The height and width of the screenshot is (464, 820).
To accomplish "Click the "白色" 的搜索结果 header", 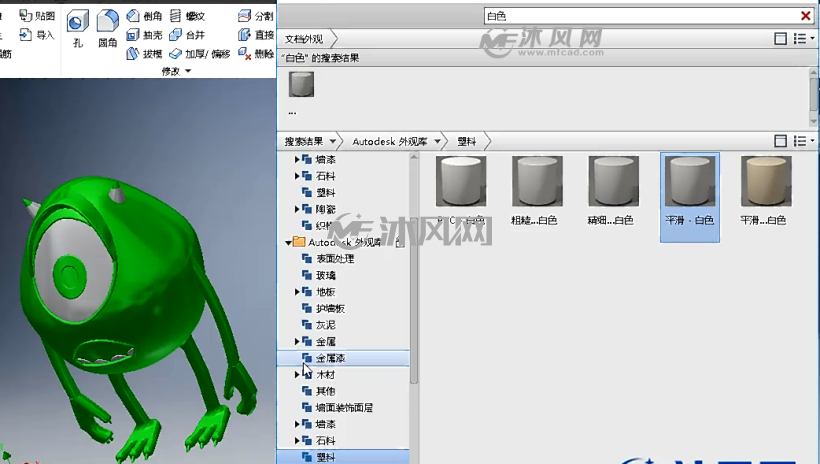I will [x=320, y=58].
